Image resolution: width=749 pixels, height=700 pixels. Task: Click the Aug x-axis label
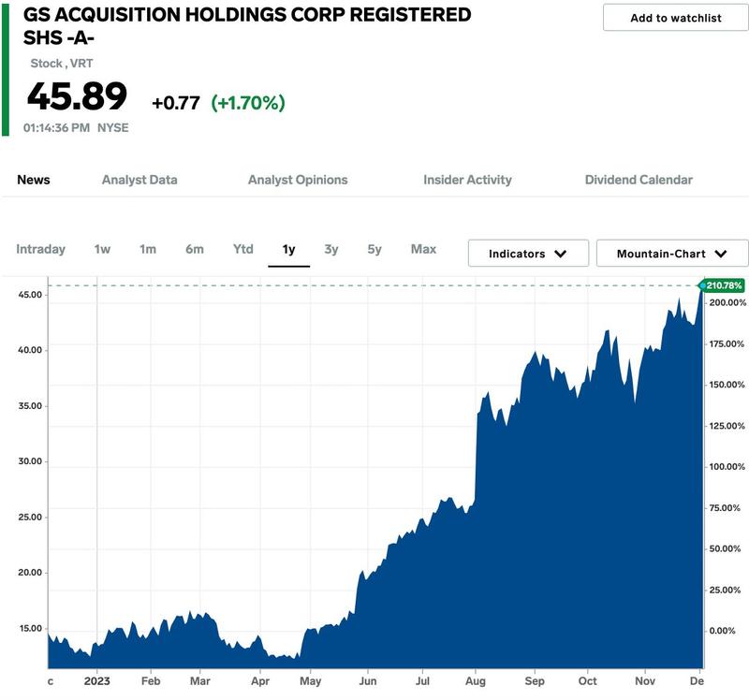pyautogui.click(x=476, y=681)
